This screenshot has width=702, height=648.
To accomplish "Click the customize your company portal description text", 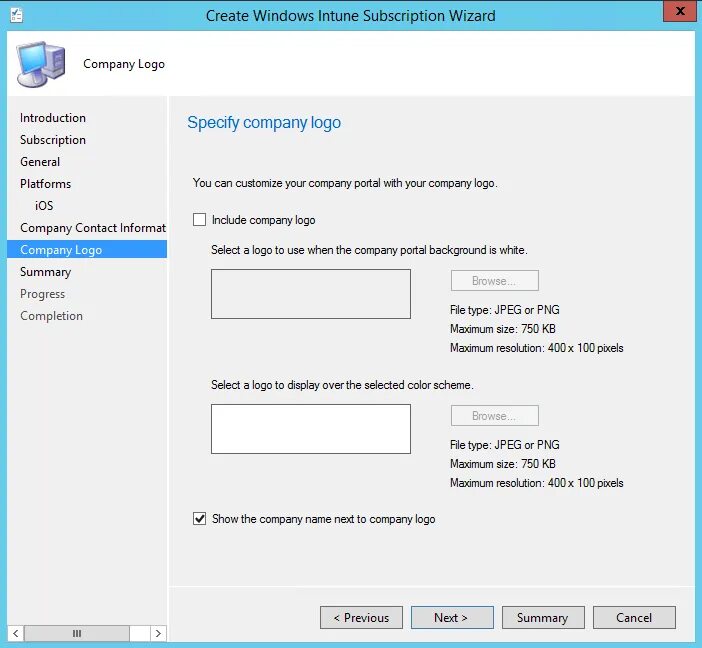I will pos(345,183).
